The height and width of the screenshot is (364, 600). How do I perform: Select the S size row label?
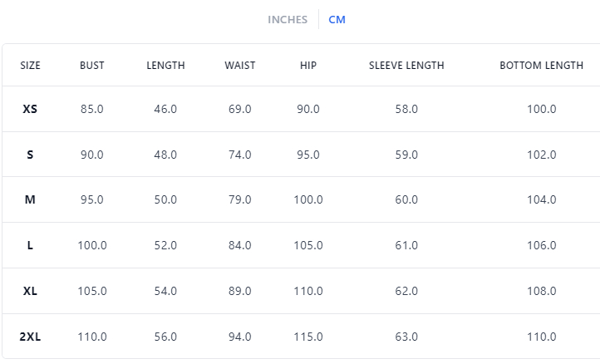tap(30, 155)
